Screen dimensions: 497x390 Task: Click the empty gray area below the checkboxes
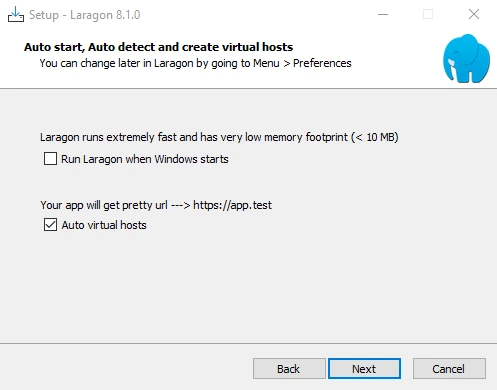coord(248,287)
